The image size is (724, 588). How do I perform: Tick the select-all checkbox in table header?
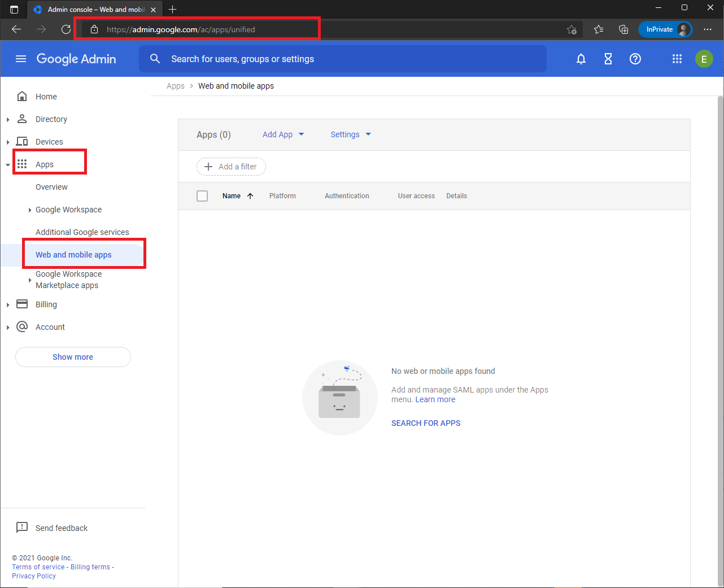pos(202,196)
